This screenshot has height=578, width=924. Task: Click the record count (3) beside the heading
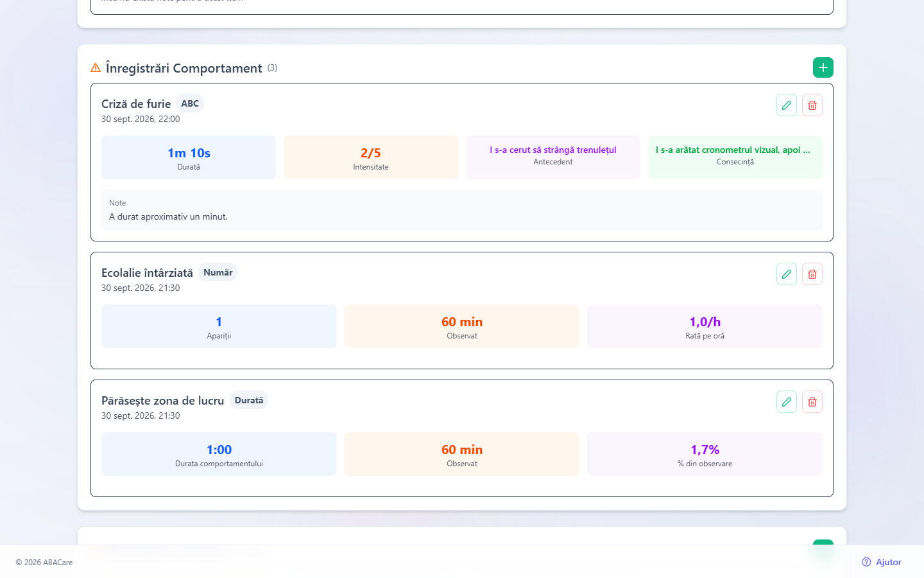(273, 67)
